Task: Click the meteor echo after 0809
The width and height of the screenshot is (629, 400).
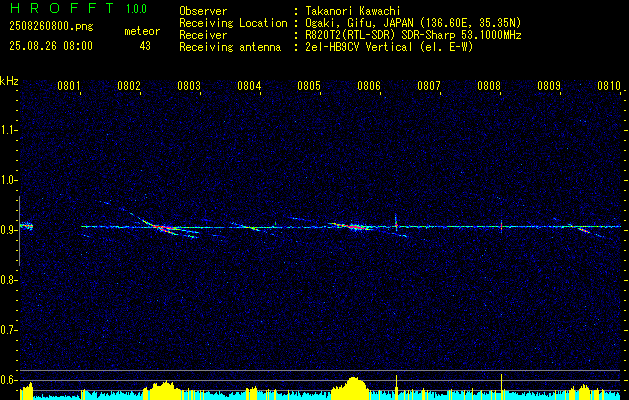Action: point(584,230)
